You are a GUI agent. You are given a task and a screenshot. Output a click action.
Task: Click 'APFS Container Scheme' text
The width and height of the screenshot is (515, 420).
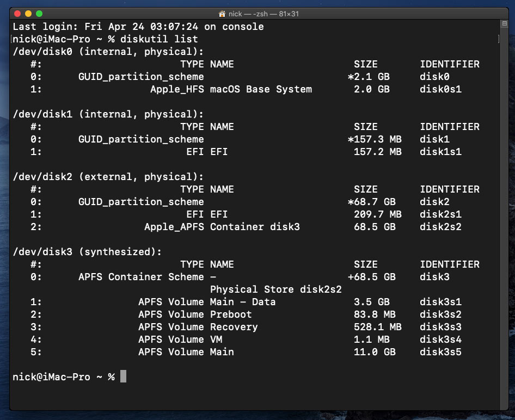point(141,277)
